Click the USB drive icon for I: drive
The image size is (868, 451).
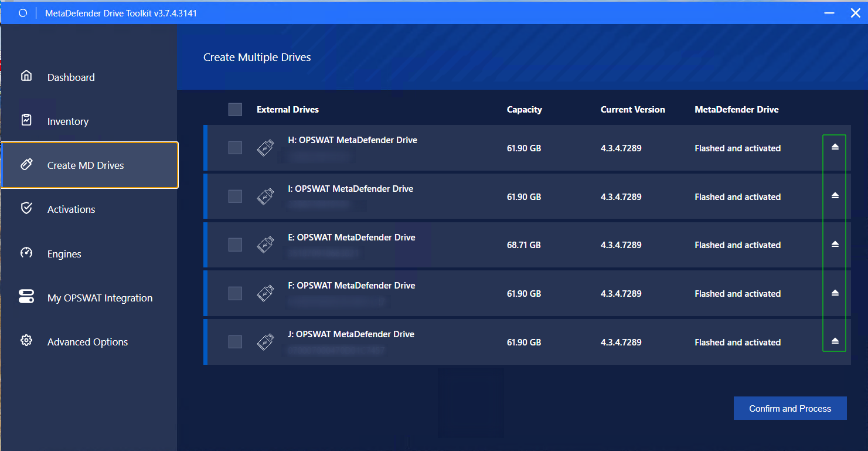point(265,196)
